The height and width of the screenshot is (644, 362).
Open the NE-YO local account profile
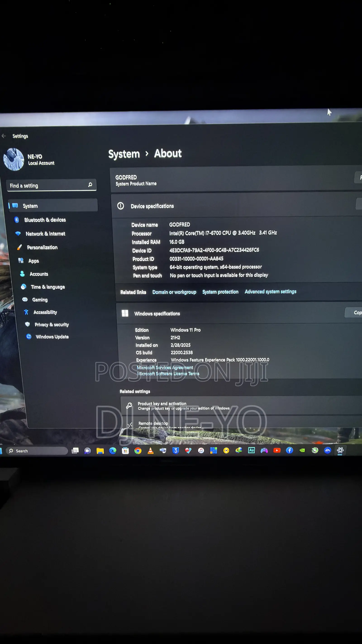29,159
